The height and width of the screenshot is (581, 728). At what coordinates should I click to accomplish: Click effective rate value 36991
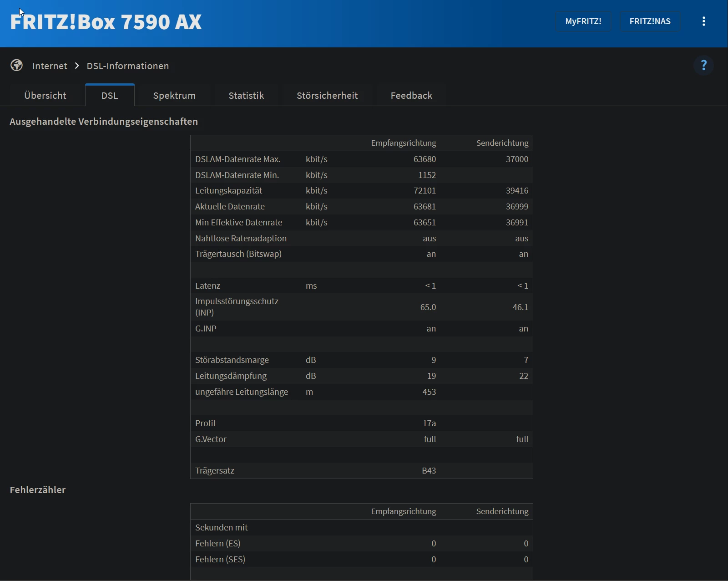517,223
